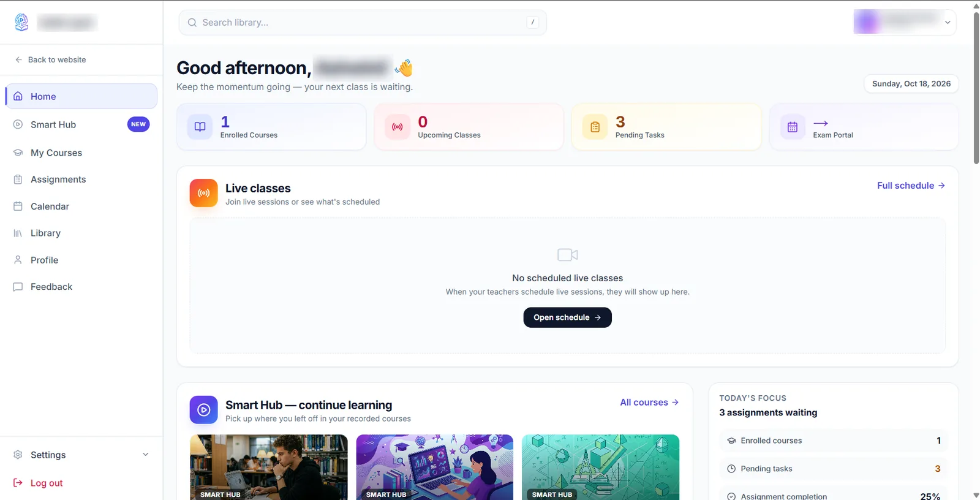Viewport: 980px width, 500px height.
Task: Click the Open schedule button
Action: pos(567,317)
